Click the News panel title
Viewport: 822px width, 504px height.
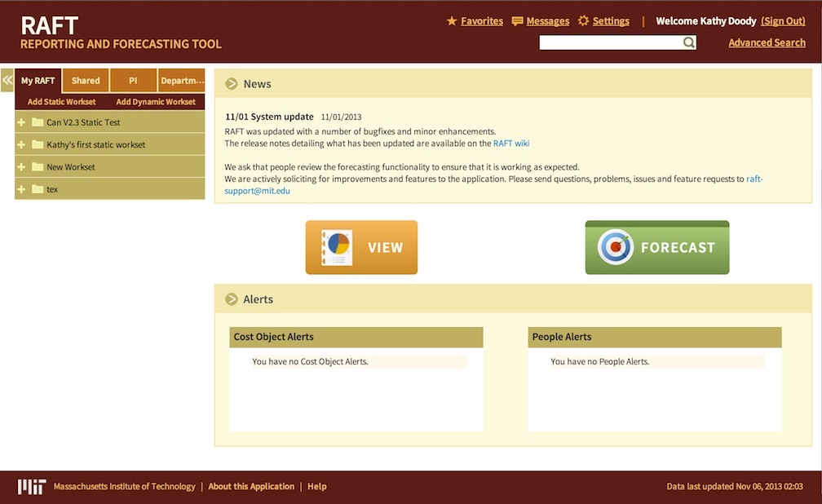[257, 84]
